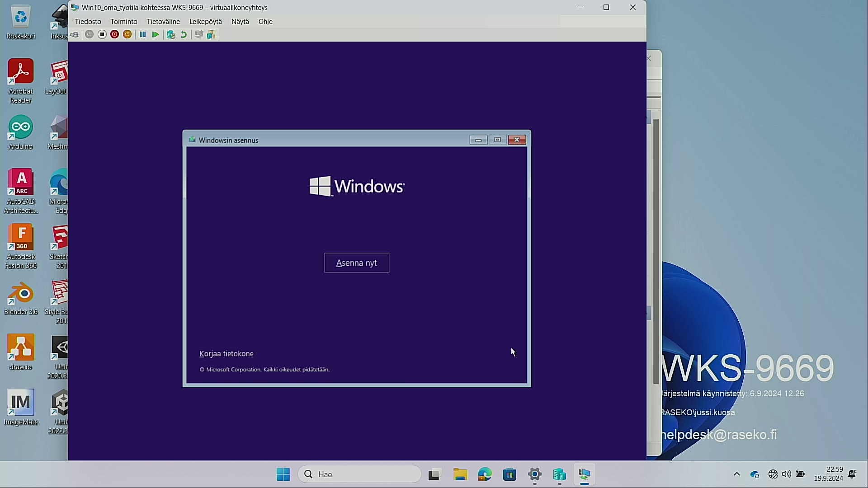Image resolution: width=868 pixels, height=488 pixels.
Task: Open the Windows Start menu
Action: [x=283, y=474]
